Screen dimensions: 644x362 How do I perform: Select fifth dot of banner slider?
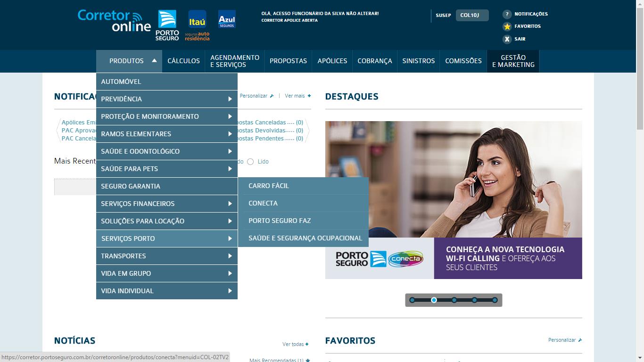(495, 300)
